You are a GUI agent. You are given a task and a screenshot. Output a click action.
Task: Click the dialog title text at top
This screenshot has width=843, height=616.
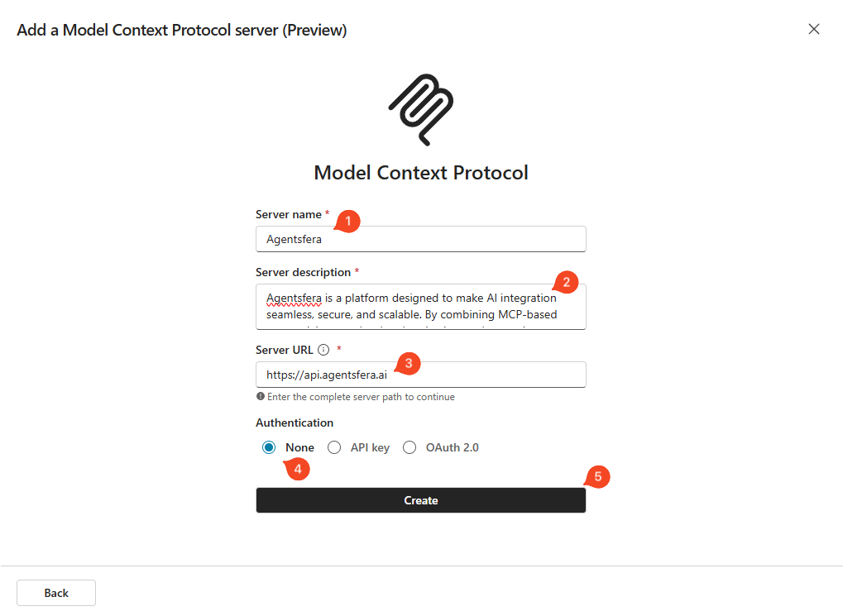(181, 31)
